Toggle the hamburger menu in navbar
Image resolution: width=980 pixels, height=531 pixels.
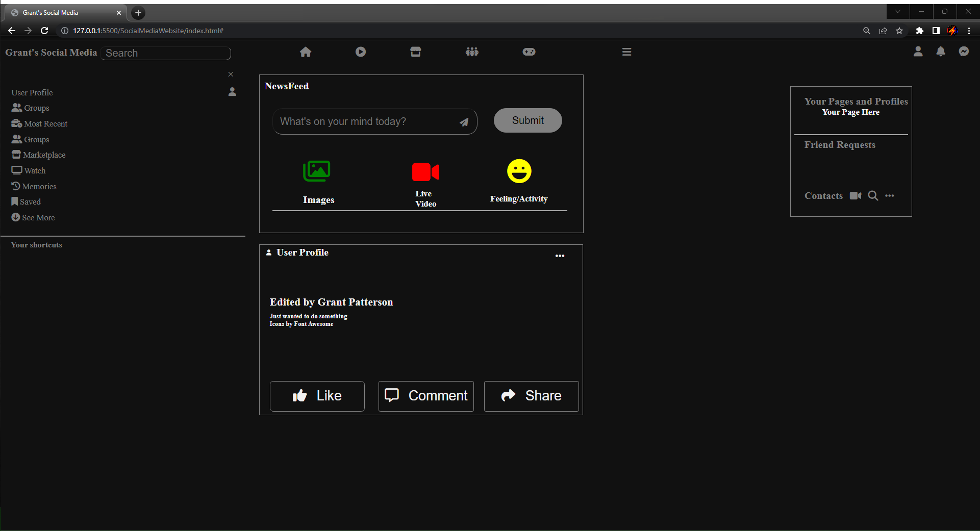pos(627,52)
